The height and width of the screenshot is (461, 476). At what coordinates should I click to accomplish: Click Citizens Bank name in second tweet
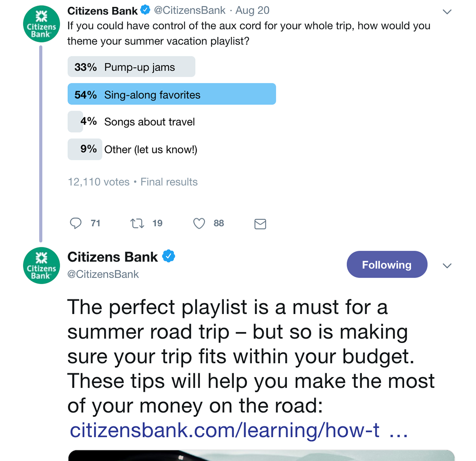click(x=113, y=257)
